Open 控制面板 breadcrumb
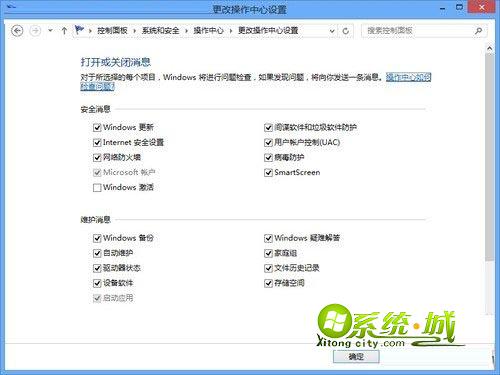 112,31
